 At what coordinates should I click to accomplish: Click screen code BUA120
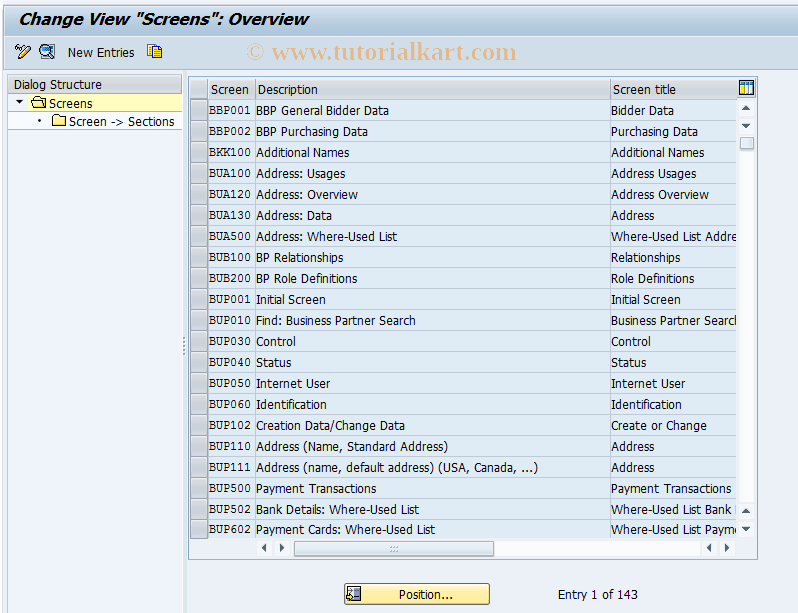point(230,194)
